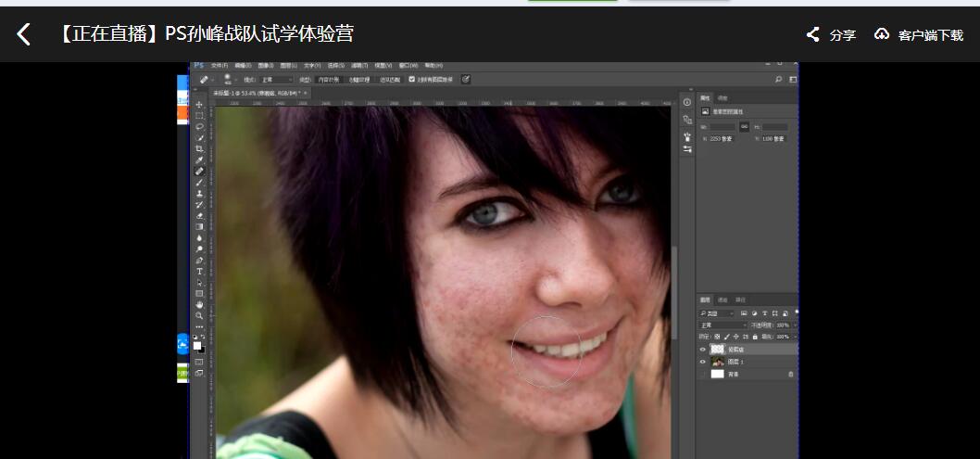
Task: Select the Eraser tool
Action: 199,216
